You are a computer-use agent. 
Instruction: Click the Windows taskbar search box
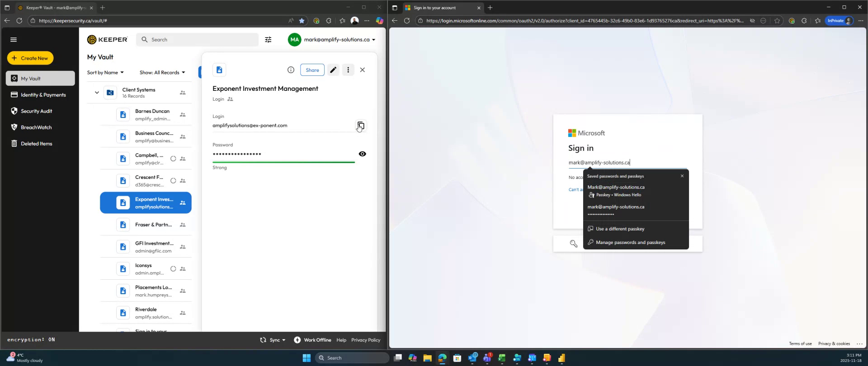pos(352,358)
